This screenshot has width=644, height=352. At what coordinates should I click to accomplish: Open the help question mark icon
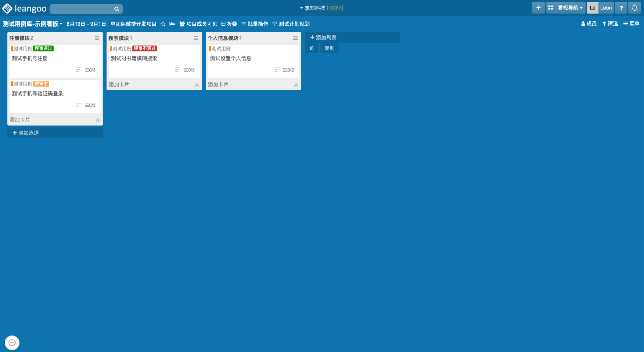[x=621, y=8]
